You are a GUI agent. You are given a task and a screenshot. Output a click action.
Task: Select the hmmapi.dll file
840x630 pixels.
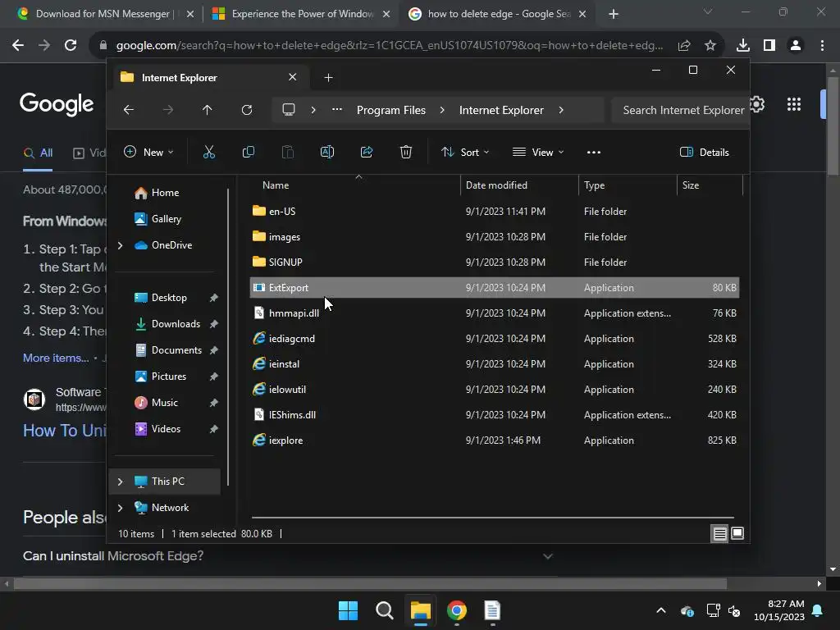[x=495, y=313]
